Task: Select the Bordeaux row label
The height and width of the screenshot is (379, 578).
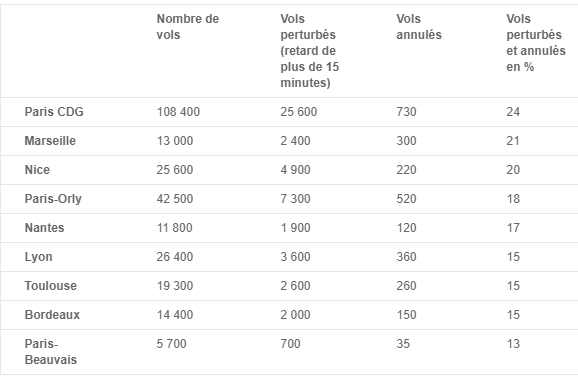Action: tap(52, 315)
